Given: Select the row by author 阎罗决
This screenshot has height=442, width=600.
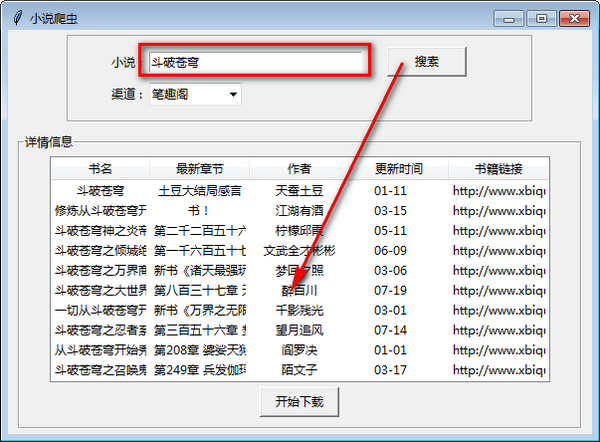Looking at the screenshot, I should [299, 350].
